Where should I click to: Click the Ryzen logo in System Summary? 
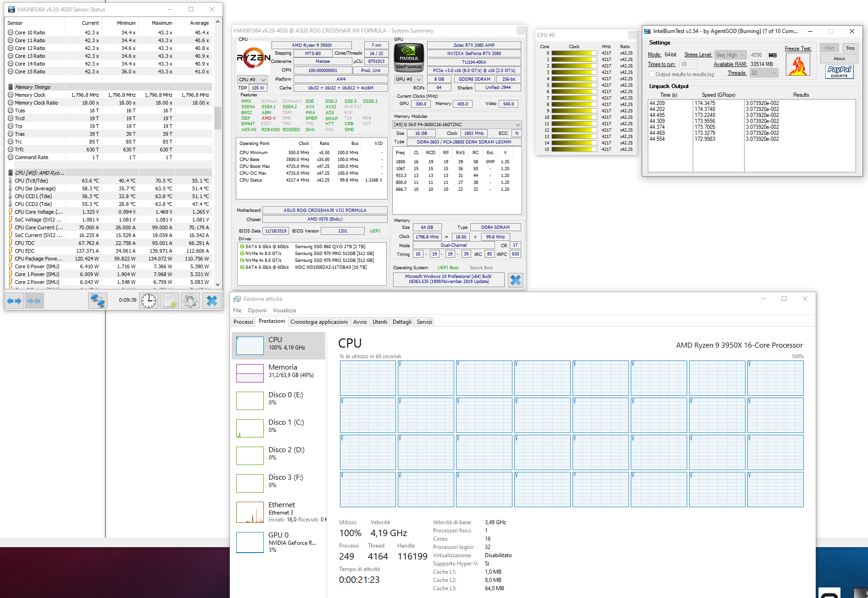pyautogui.click(x=253, y=58)
